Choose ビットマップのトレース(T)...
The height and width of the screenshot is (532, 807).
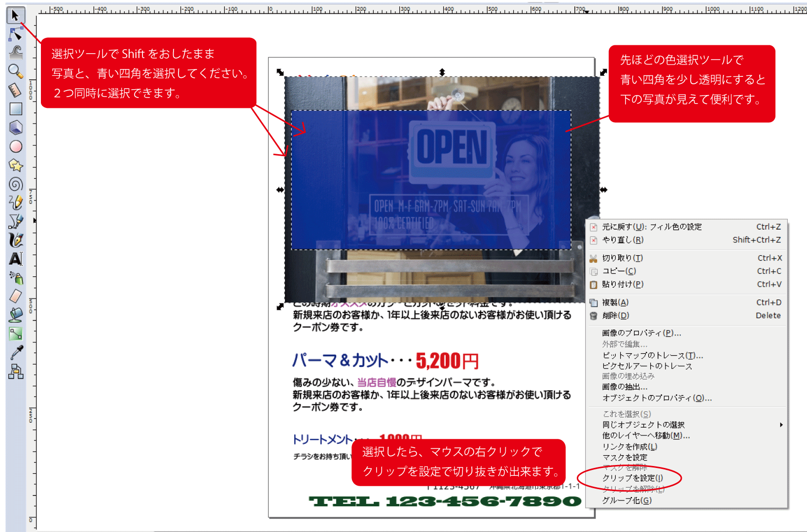point(686,355)
